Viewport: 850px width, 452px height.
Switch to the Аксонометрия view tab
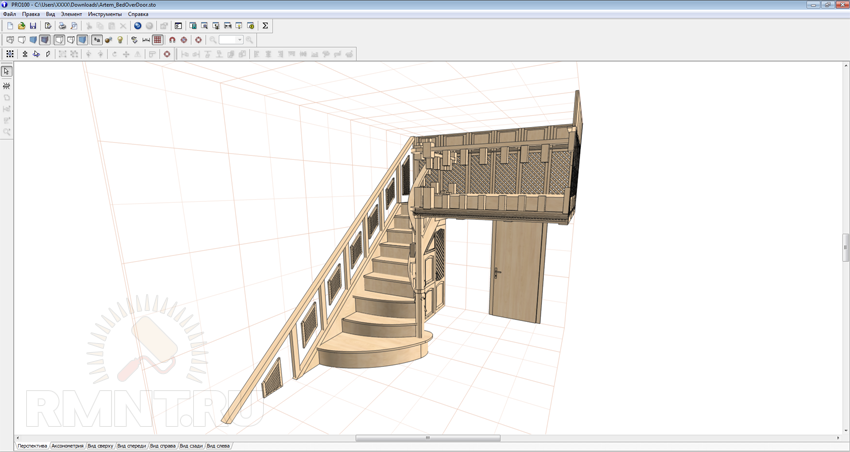pos(67,446)
